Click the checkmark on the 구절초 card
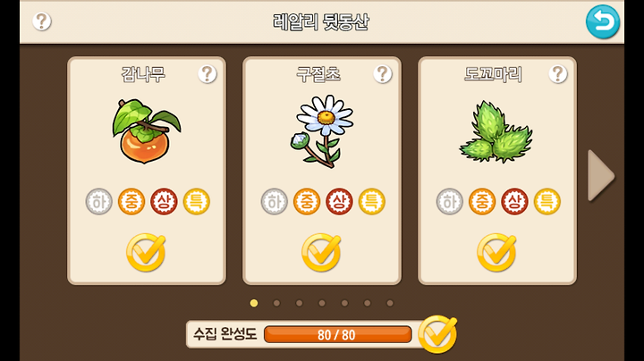Viewport: 644px width, 361px height. click(x=321, y=252)
